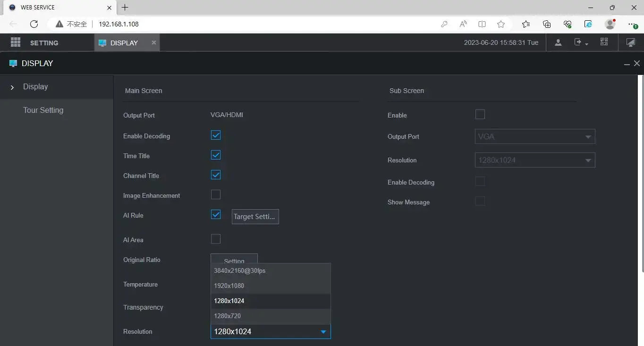Screen dimensions: 644x346
Task: Collapse the main Resolution dropdown
Action: [323, 332]
